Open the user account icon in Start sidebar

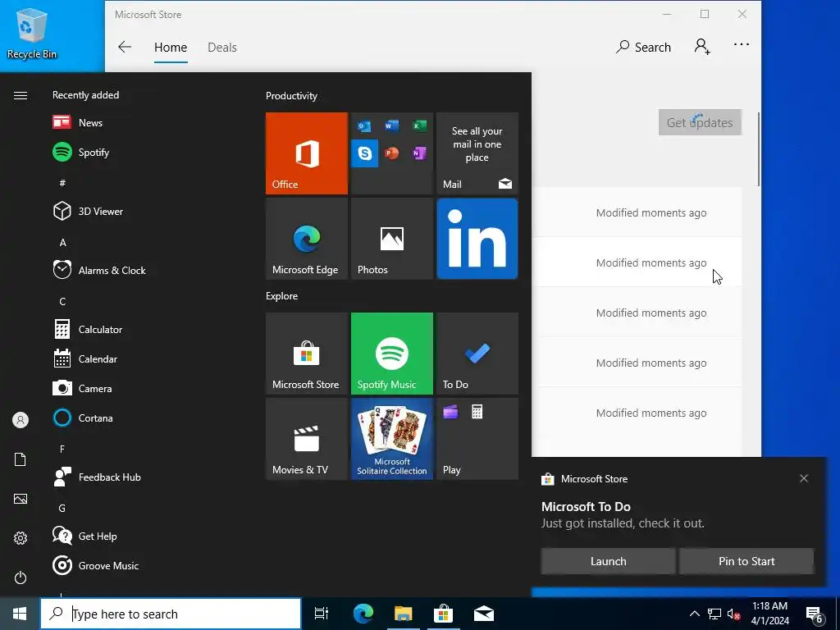[x=21, y=420]
